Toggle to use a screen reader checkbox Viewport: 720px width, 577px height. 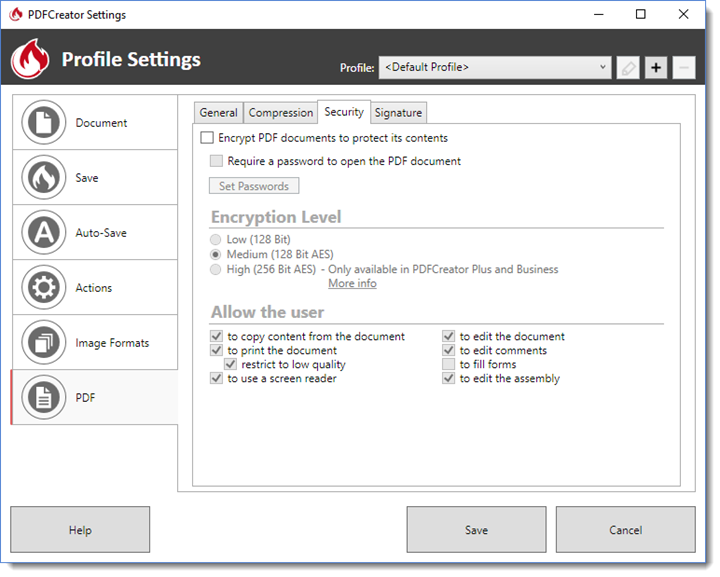[x=216, y=378]
